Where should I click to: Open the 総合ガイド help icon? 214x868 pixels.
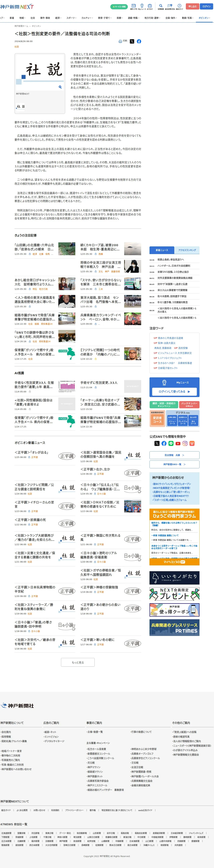(x=179, y=6)
